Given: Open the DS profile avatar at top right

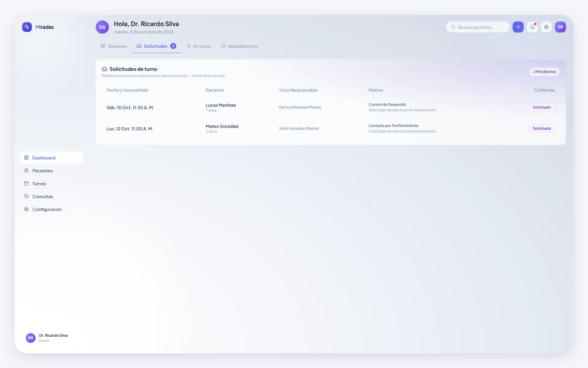Looking at the screenshot, I should tap(560, 27).
